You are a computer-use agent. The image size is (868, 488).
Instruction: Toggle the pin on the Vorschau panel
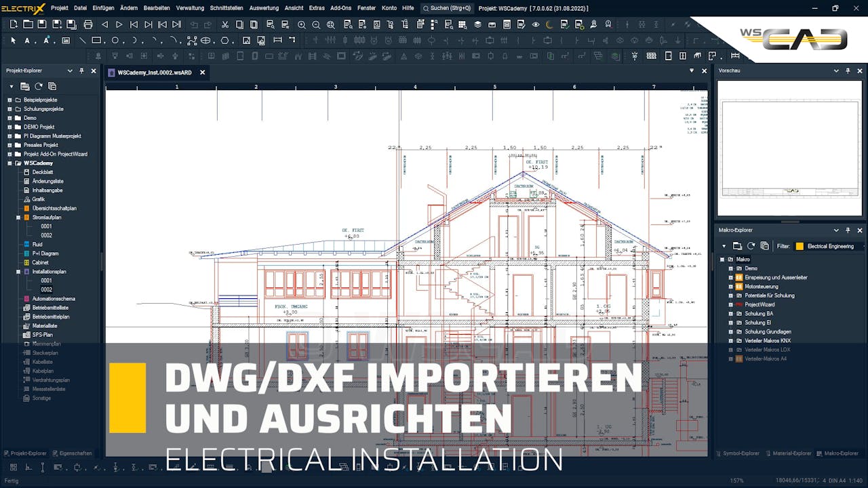[846, 70]
